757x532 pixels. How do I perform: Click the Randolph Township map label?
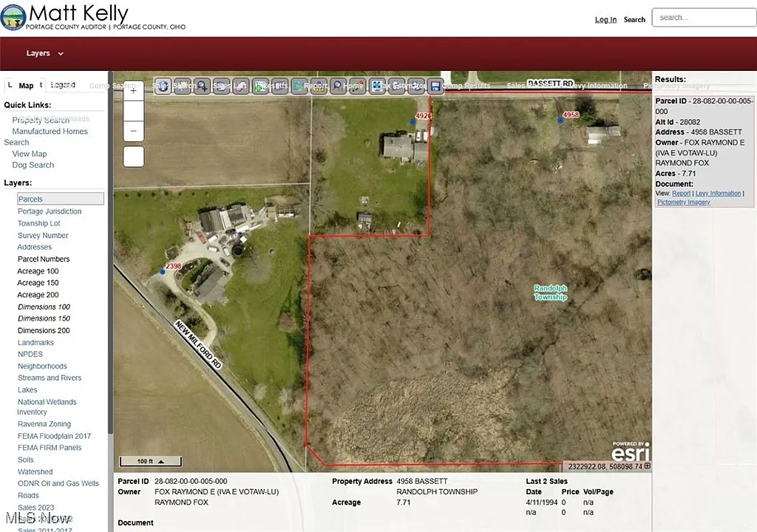[x=550, y=293]
